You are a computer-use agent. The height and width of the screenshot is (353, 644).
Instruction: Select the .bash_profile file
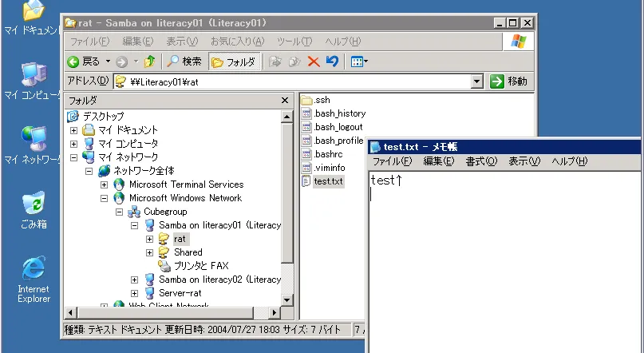(332, 141)
